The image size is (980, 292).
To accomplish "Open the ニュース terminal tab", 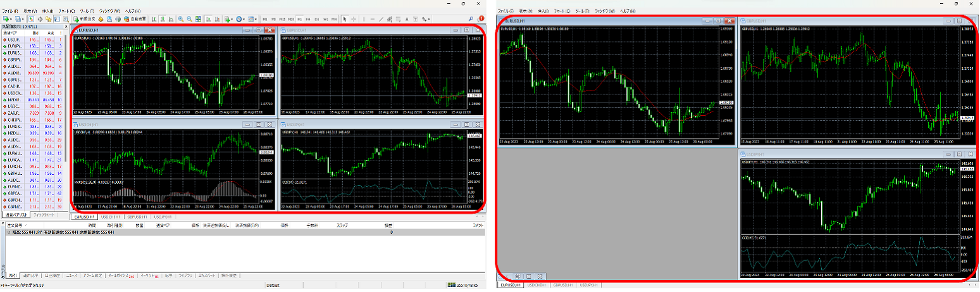I will (x=71, y=276).
